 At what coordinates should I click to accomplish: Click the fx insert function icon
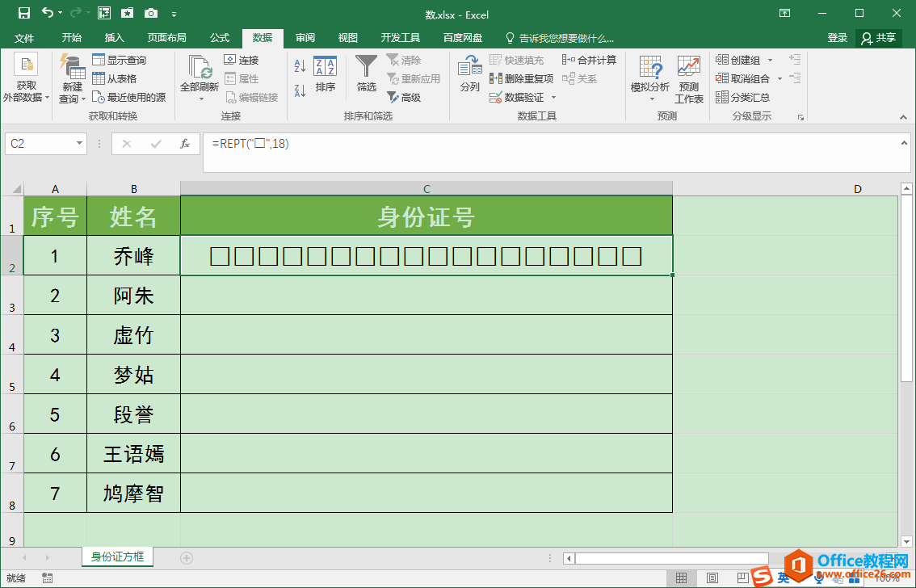185,144
